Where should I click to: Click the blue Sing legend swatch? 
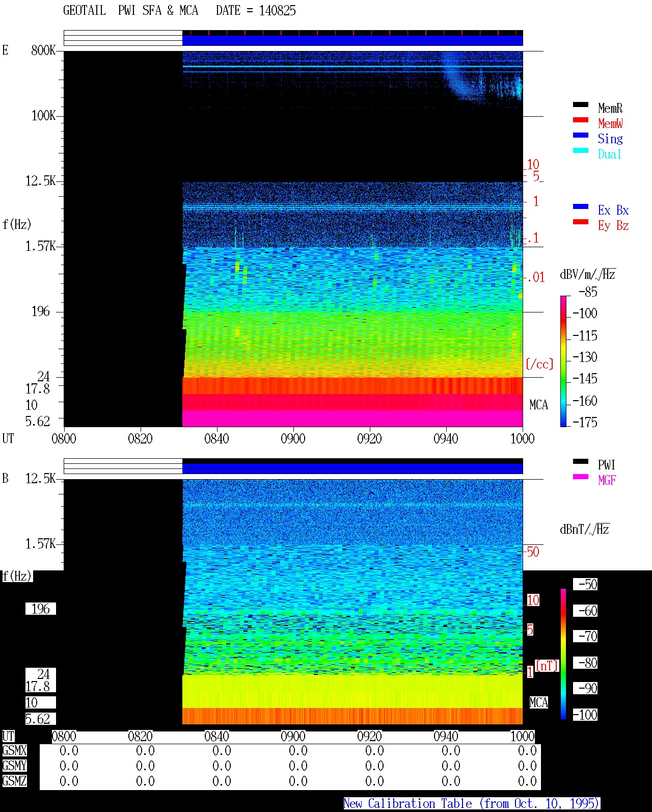[x=581, y=136]
